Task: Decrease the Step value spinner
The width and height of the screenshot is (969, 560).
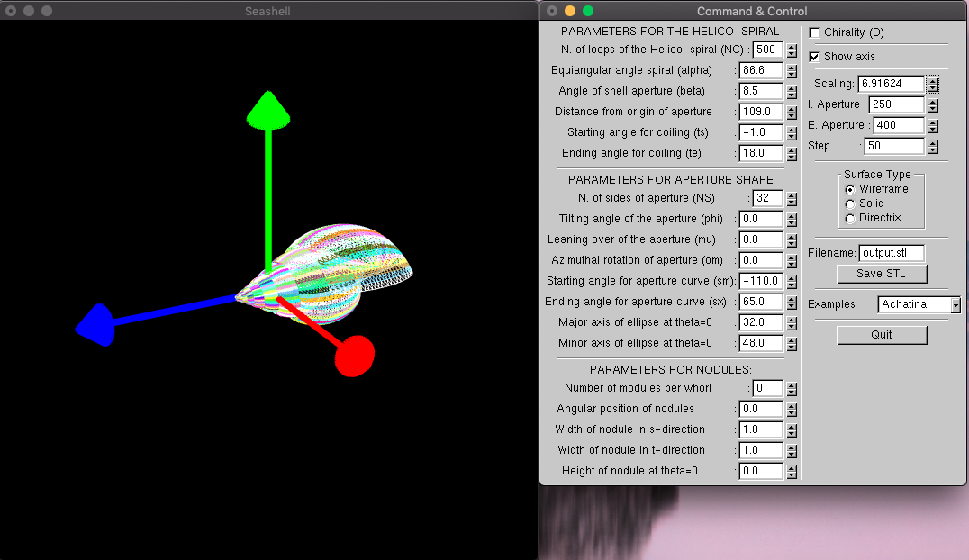Action: (932, 149)
